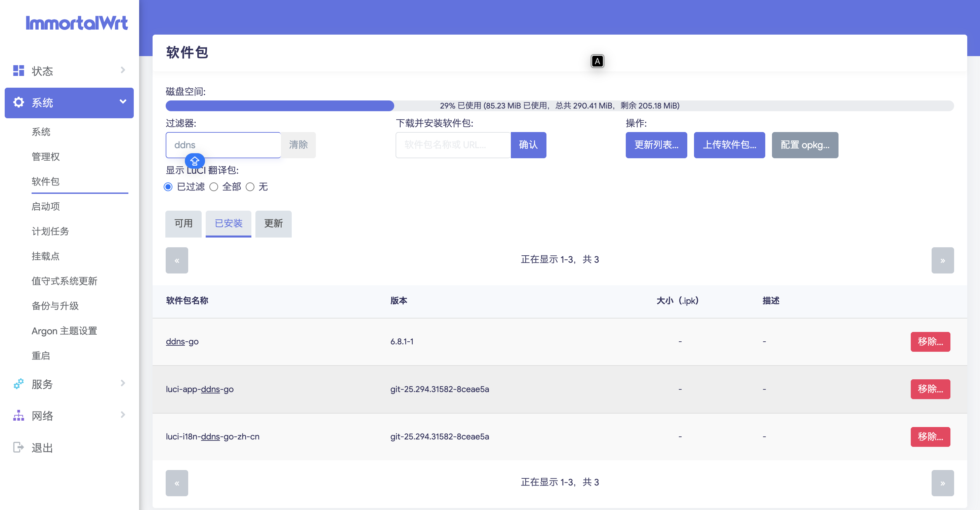Click the black 'A' input method indicator

(597, 61)
